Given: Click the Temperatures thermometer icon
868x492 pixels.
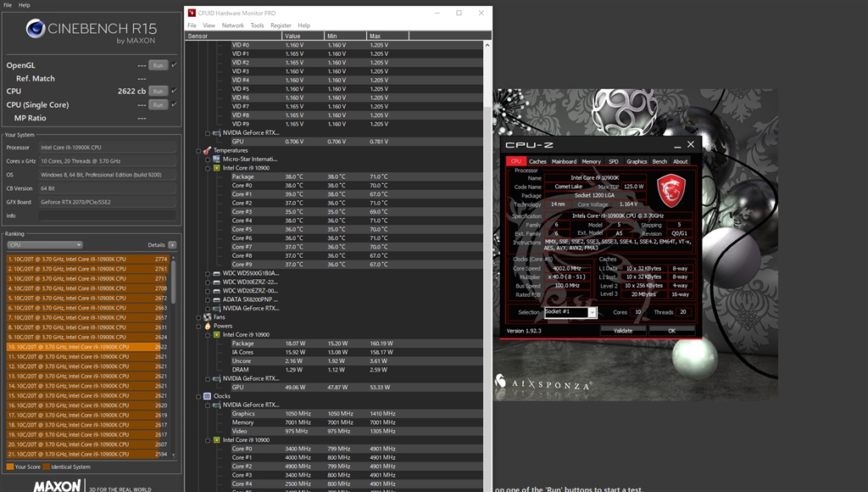Looking at the screenshot, I should tap(207, 150).
